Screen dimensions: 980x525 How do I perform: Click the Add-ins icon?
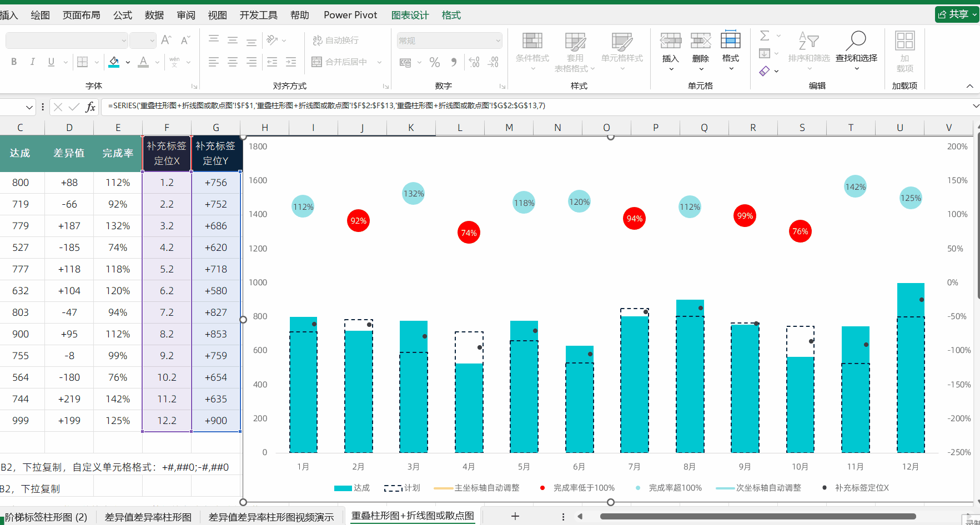click(904, 41)
